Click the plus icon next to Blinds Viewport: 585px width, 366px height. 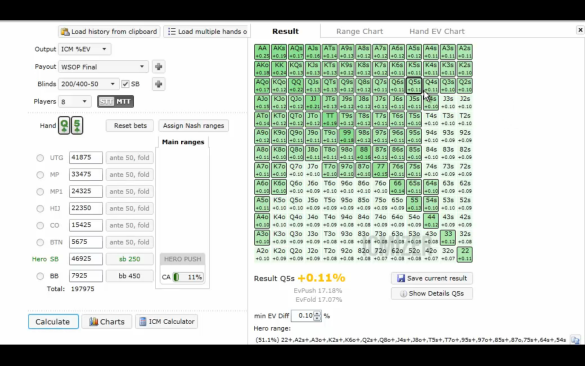tap(159, 84)
